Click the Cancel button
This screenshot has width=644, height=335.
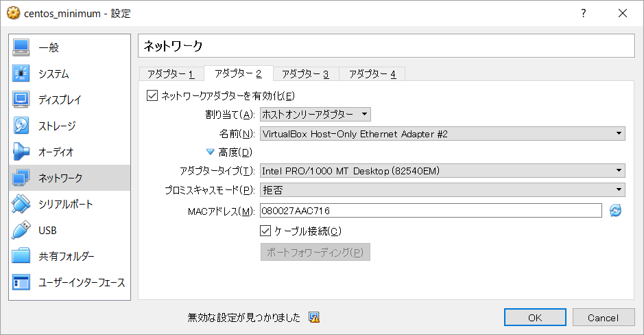point(603,317)
